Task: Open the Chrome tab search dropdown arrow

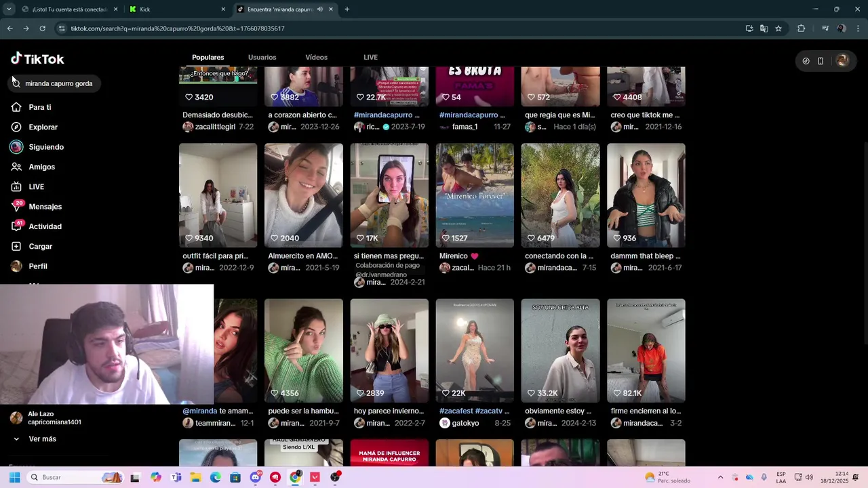Action: (x=9, y=9)
